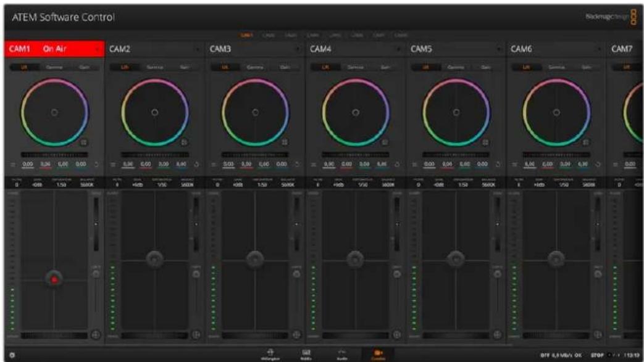Trigger auto focus icon for CAM4
The width and height of the screenshot is (644, 362).
point(397,334)
